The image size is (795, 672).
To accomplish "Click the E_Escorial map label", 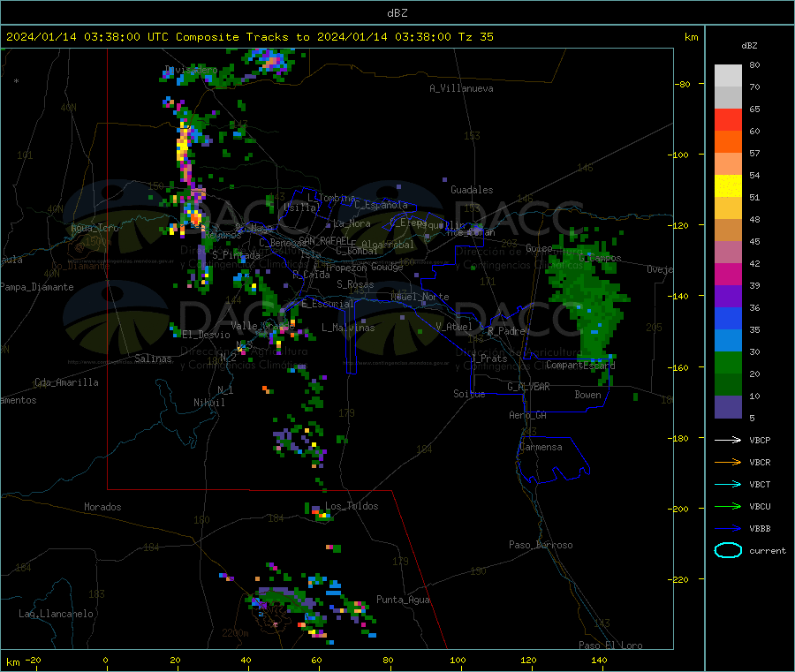I will (328, 304).
